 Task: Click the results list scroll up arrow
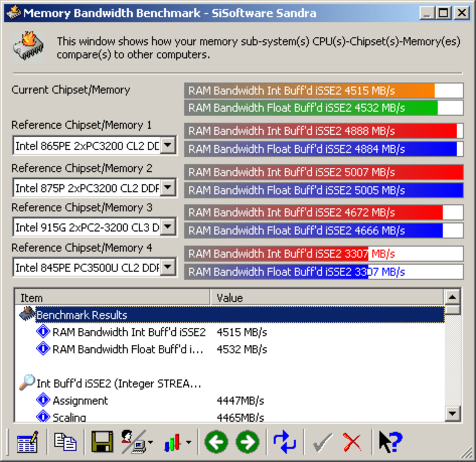point(452,297)
